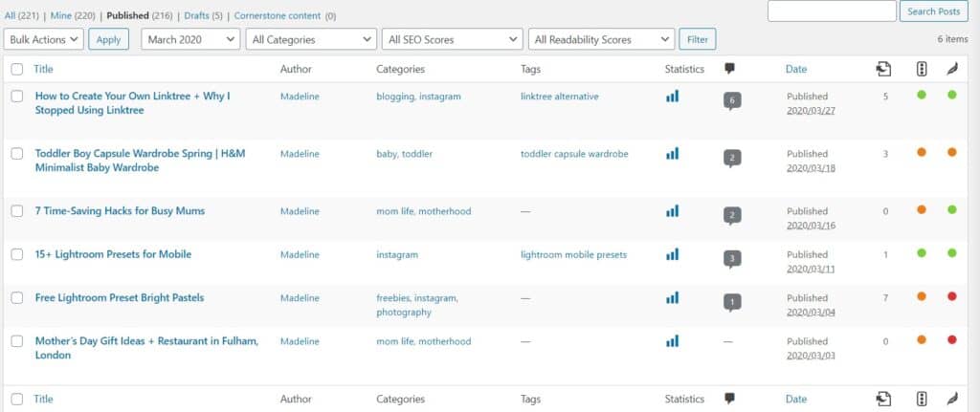Filter by linktree alternative tag
The image size is (980, 412).
(559, 97)
